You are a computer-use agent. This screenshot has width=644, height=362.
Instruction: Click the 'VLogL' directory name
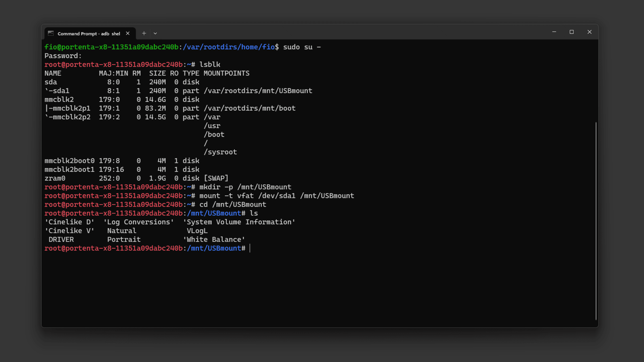[x=197, y=231]
